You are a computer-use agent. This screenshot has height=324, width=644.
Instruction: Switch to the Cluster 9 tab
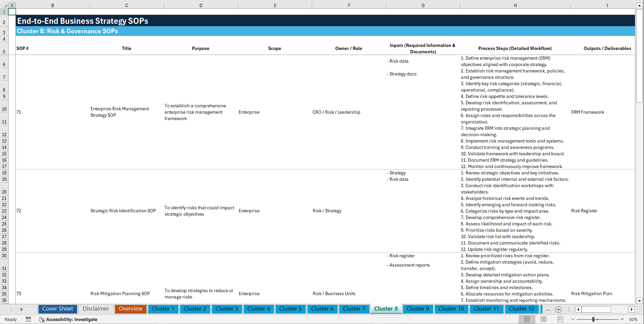[x=418, y=309]
